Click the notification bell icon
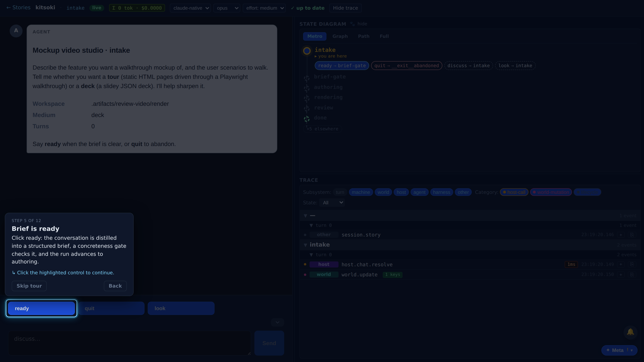 pyautogui.click(x=630, y=332)
